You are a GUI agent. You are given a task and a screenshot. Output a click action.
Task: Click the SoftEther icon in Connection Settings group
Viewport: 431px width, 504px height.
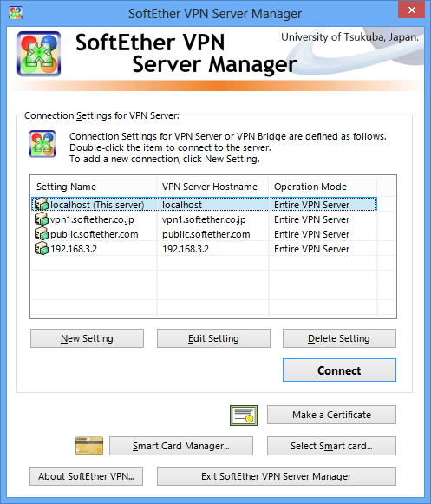coord(42,144)
